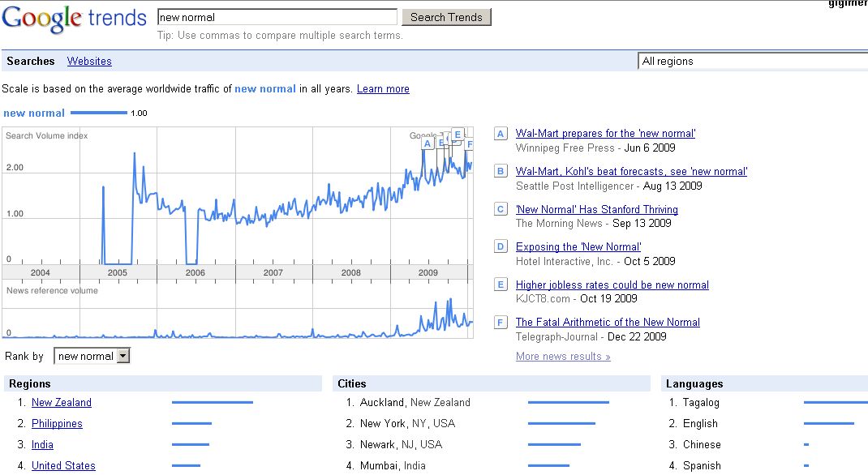Click 'Mumbai, India' in Cities list

coord(393,465)
